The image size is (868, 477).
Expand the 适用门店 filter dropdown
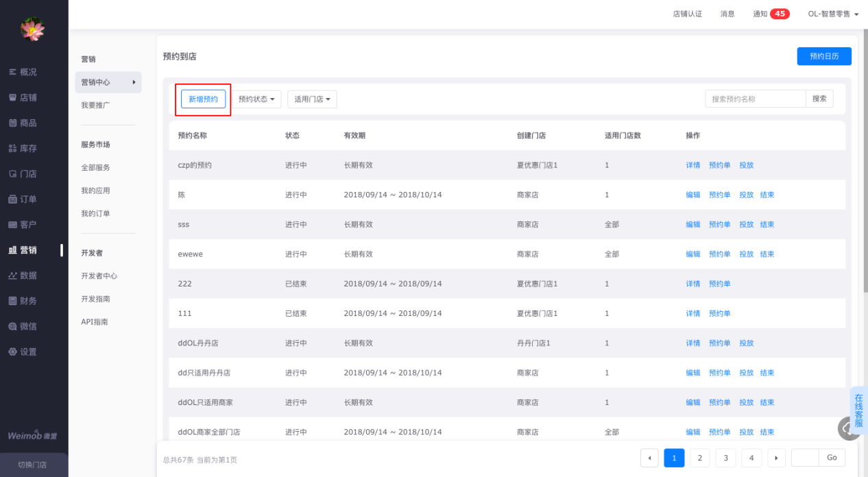pos(312,99)
